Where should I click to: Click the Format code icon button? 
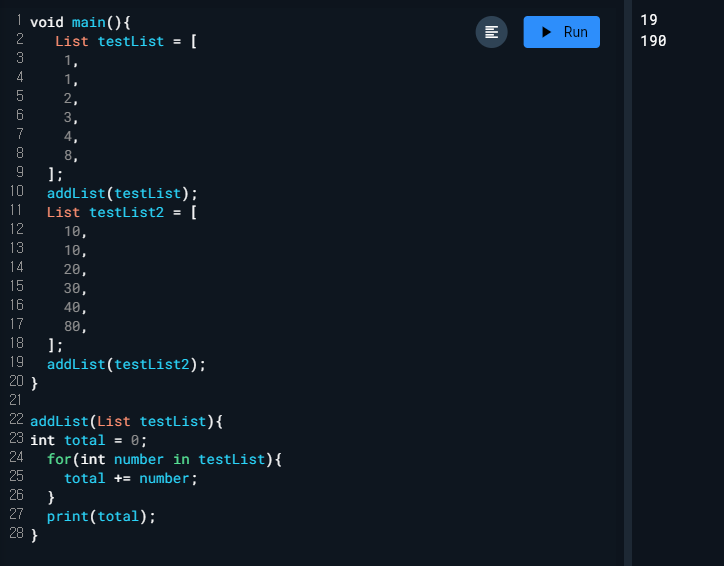point(491,32)
